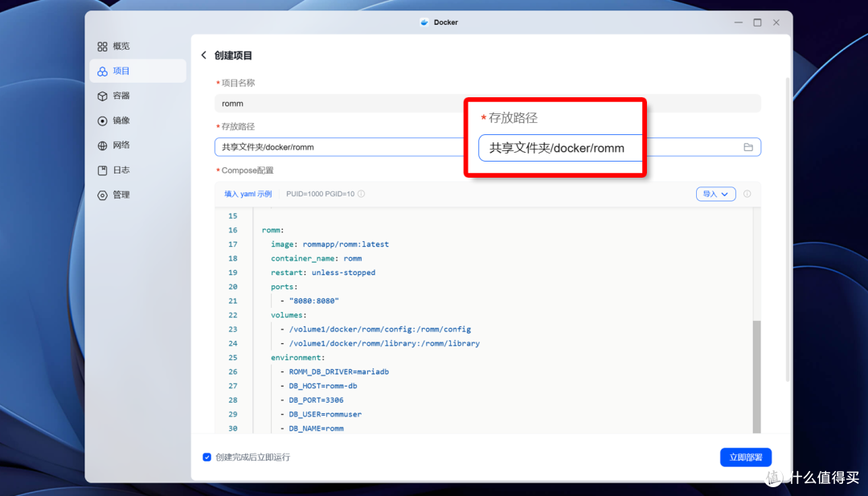Maximize the Docker window
Image resolution: width=868 pixels, height=496 pixels.
[757, 23]
